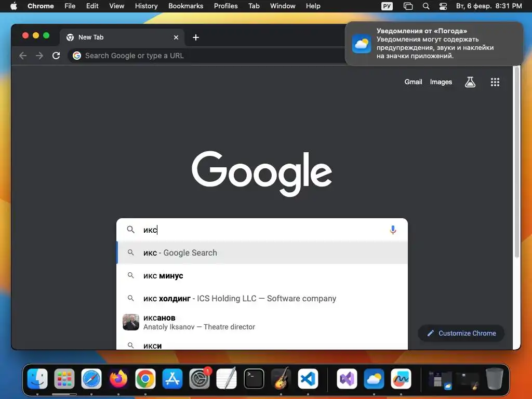532x399 pixels.
Task: Select the 'иксанов' Anatoly Iksanov suggestion
Action: pyautogui.click(x=262, y=322)
